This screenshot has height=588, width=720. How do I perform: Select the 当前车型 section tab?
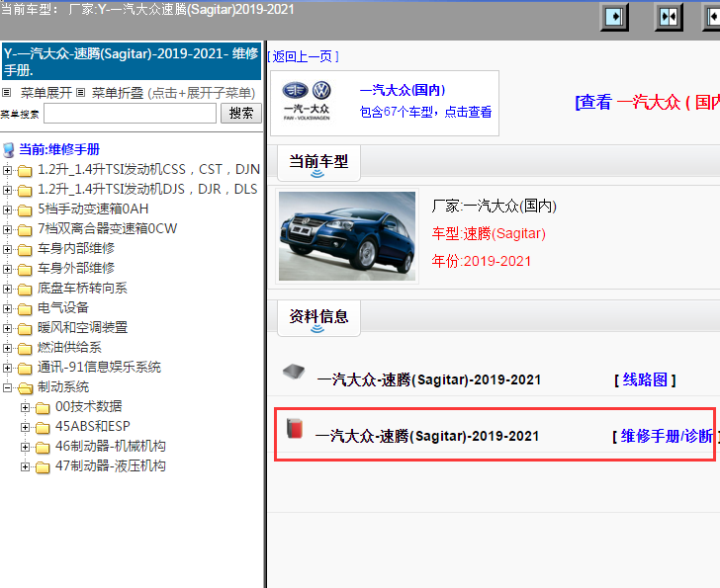318,163
